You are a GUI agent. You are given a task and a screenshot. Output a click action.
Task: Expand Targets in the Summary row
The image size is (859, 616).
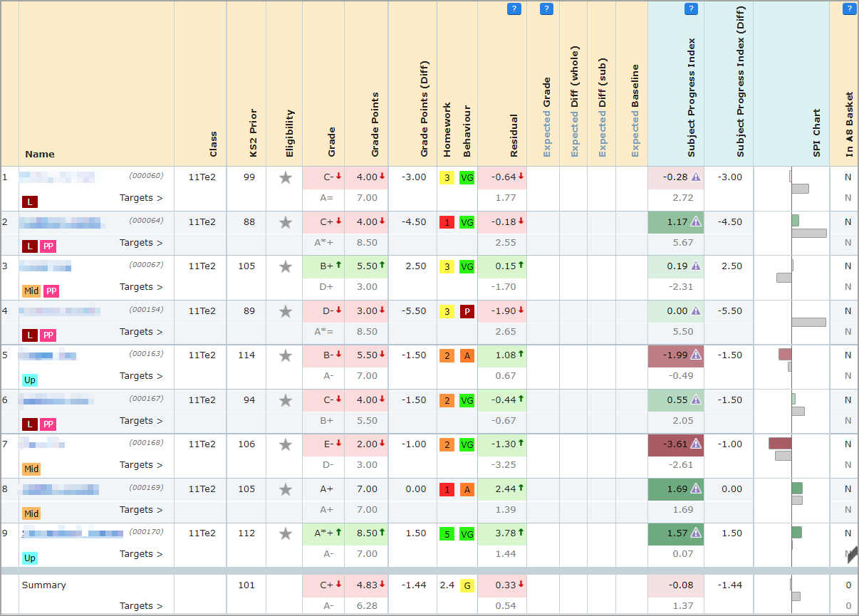141,606
